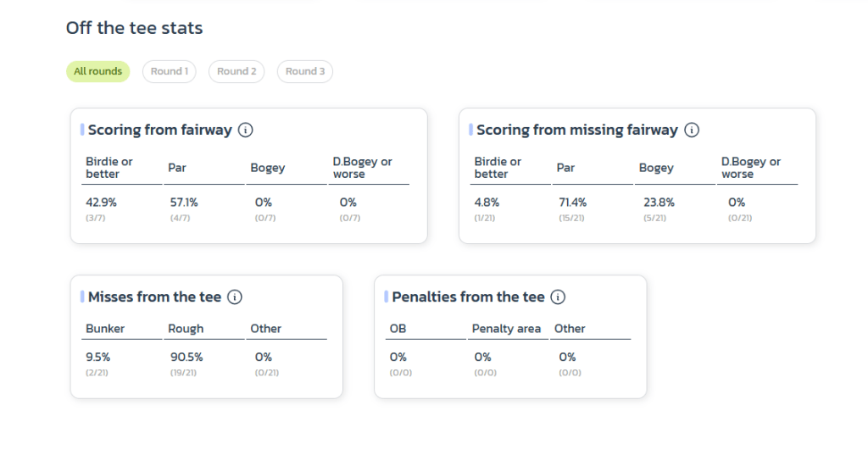
Task: Click the Off the tee stats heading
Action: point(134,28)
